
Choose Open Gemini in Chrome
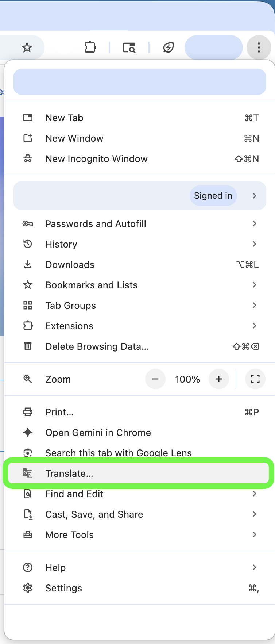[98, 433]
